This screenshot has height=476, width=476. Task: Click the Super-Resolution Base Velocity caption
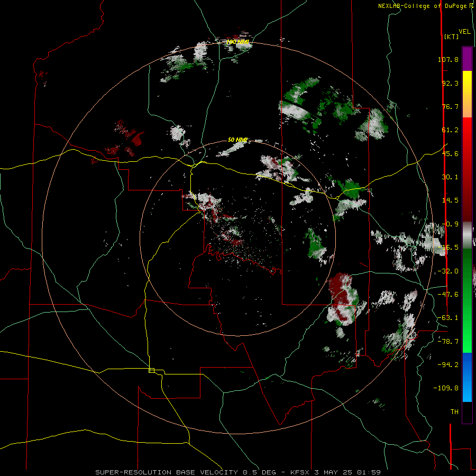click(x=238, y=472)
